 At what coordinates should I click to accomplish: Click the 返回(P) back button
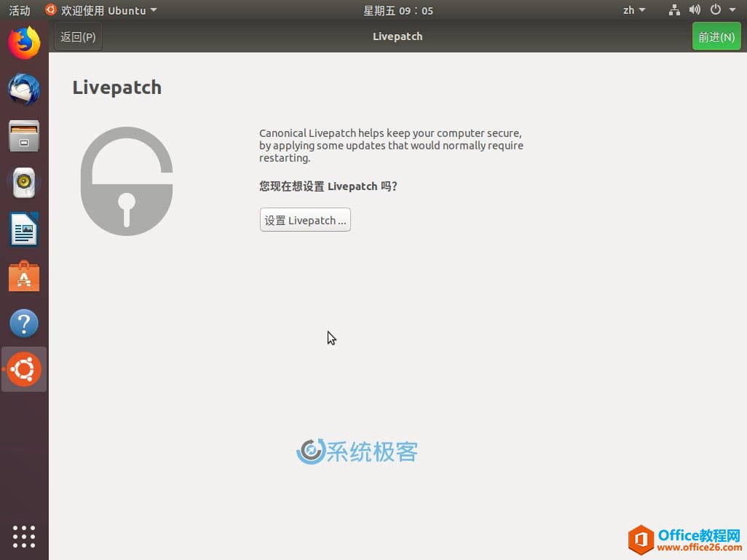click(78, 36)
